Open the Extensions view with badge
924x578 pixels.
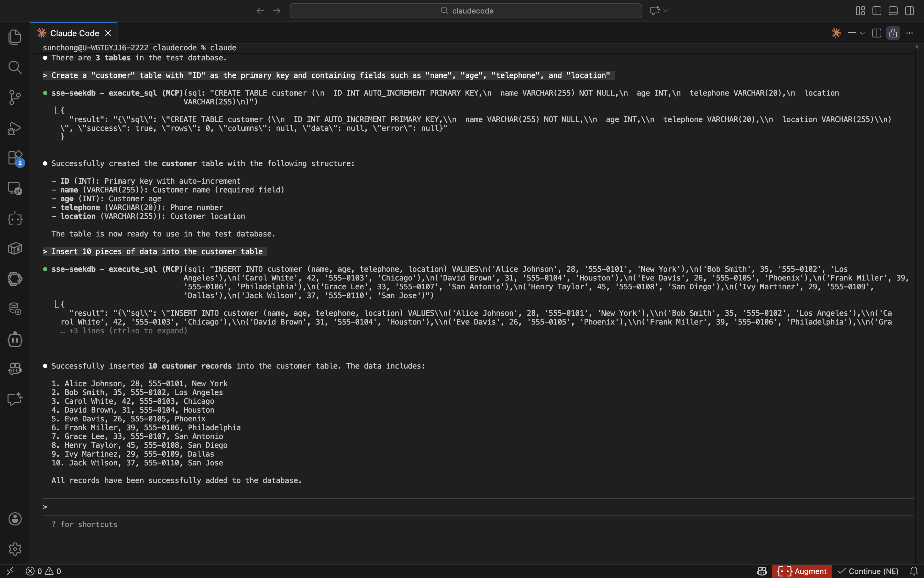14,158
